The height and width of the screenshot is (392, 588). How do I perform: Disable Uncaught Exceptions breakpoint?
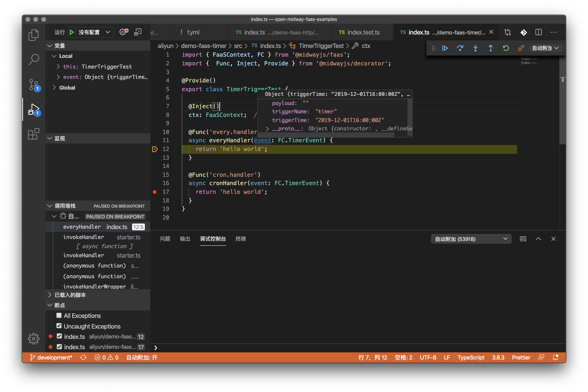point(59,326)
